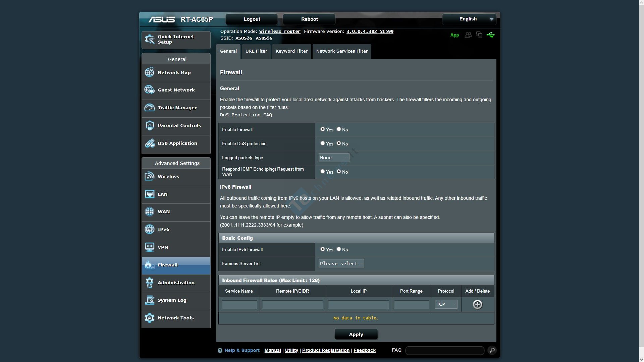Click the Reboot button
This screenshot has width=644, height=362.
tap(309, 19)
